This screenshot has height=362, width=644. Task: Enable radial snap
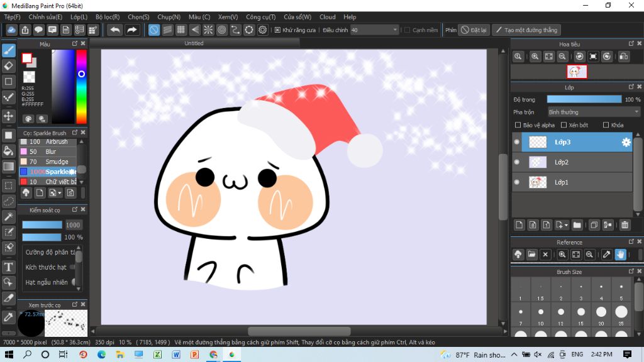(208, 30)
